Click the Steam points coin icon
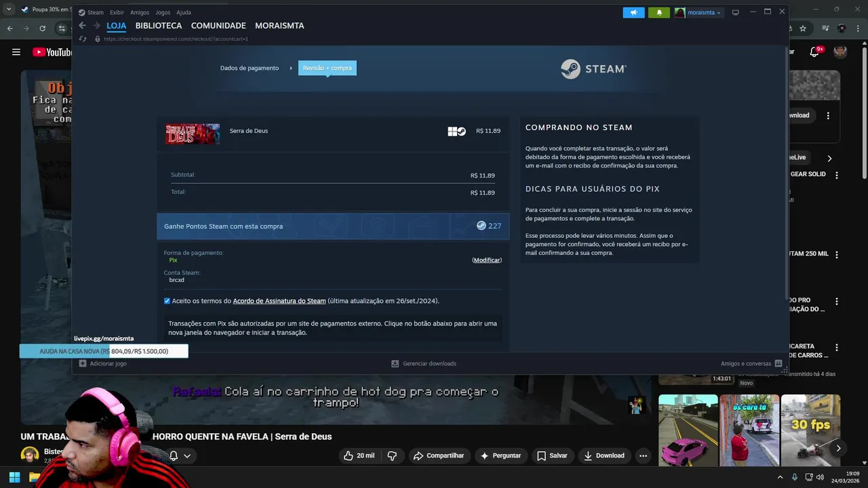868x488 pixels. pos(481,226)
